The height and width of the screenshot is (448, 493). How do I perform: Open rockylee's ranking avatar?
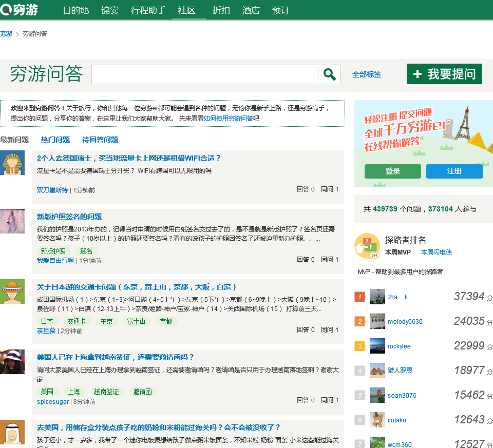click(x=377, y=346)
